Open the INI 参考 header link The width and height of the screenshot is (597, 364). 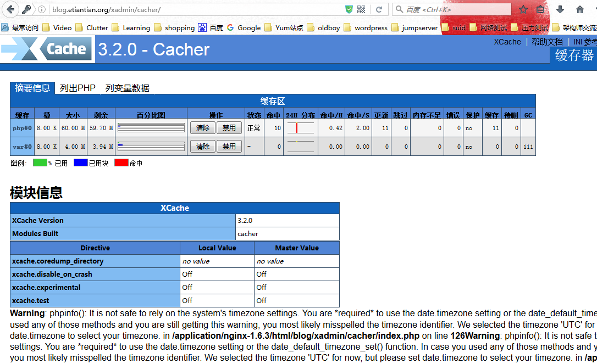click(585, 42)
